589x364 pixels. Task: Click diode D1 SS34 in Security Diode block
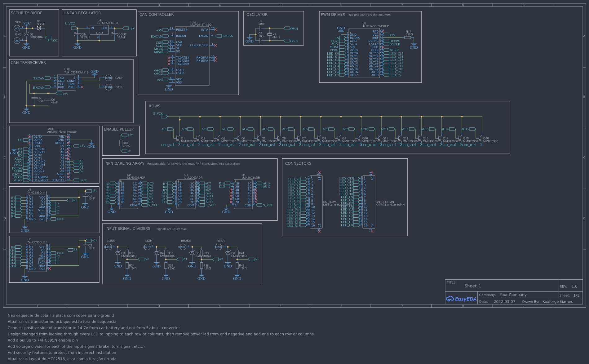38,28
